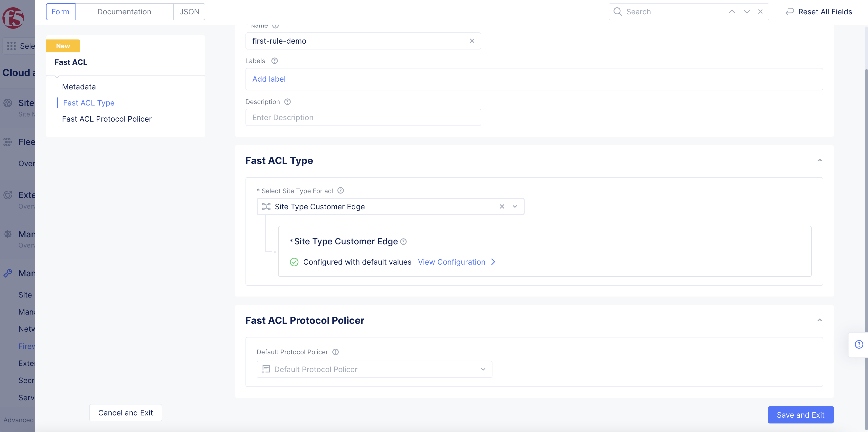868x432 pixels.
Task: Click the Enter Description input field
Action: pyautogui.click(x=363, y=117)
